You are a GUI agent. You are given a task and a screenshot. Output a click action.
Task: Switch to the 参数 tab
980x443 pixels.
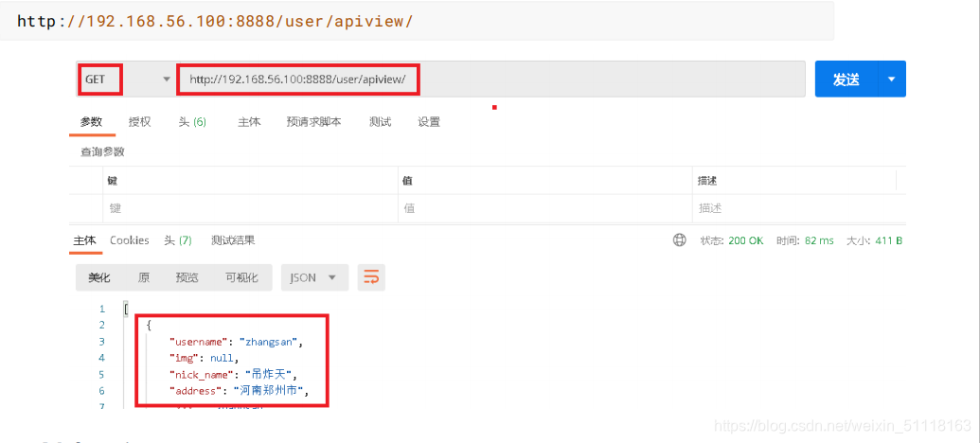(x=91, y=122)
